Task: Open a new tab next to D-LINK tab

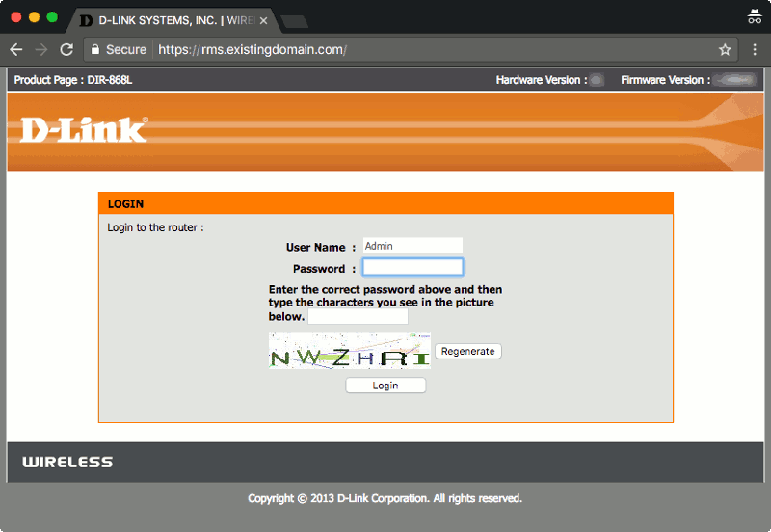Action: [295, 21]
